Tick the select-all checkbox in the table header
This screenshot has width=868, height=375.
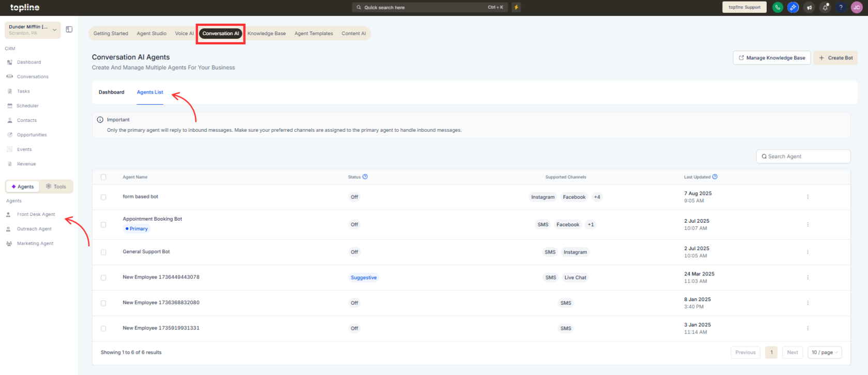click(103, 177)
